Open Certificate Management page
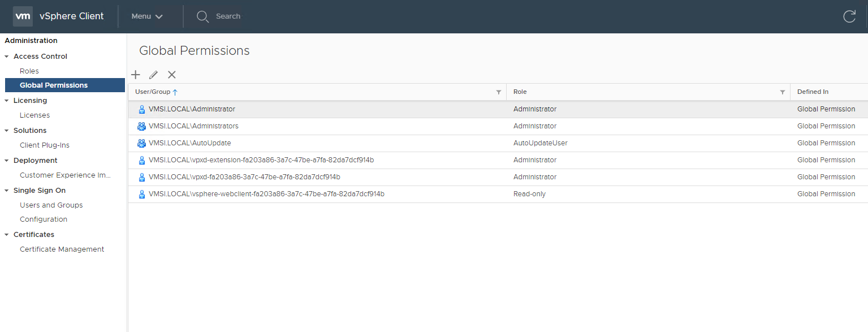Screen dimensions: 868x332 click(x=62, y=249)
